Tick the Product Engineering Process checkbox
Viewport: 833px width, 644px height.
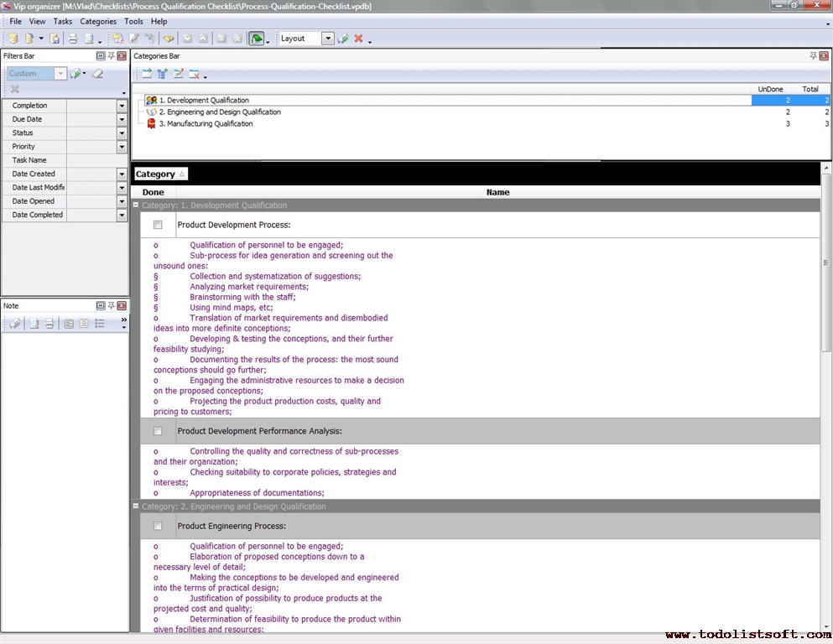pos(158,526)
